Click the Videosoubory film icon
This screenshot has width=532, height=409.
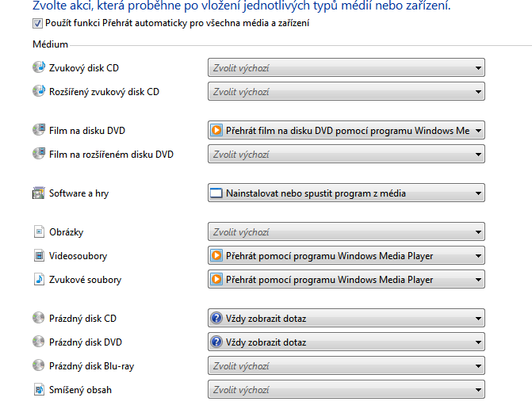(x=39, y=256)
